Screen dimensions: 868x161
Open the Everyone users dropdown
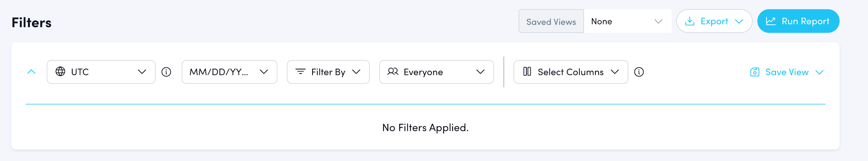[436, 72]
